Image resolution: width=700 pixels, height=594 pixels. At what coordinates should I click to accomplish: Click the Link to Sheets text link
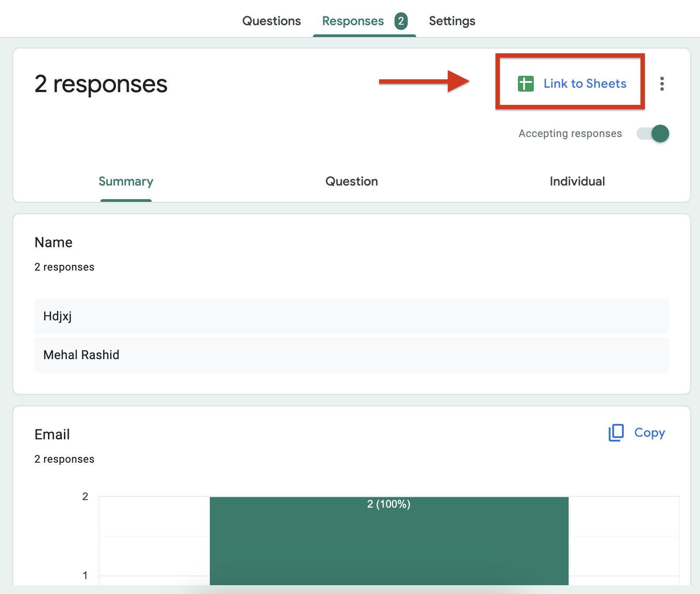[x=585, y=83]
